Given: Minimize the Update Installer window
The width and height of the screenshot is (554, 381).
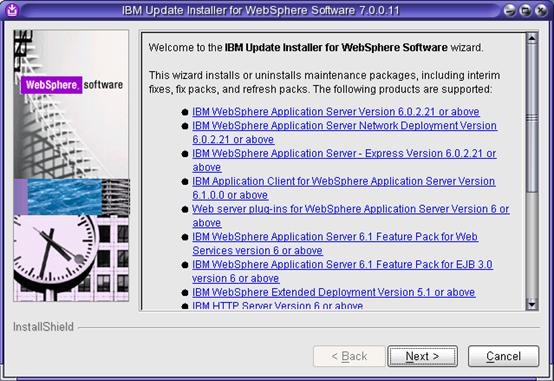Looking at the screenshot, I should click(509, 10).
